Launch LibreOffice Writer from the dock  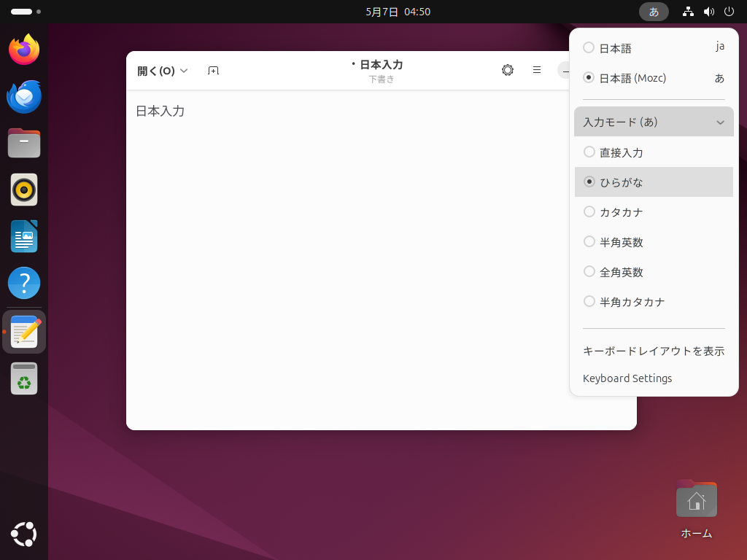tap(24, 236)
